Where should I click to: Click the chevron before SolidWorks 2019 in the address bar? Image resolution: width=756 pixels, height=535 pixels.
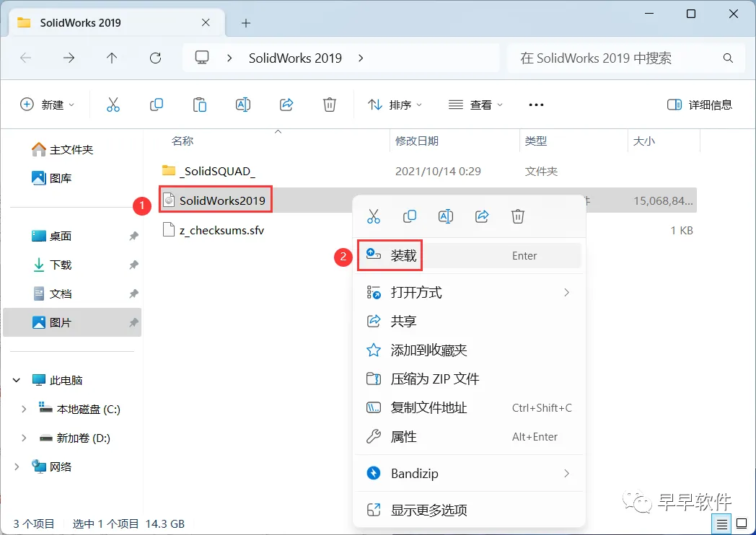coord(229,58)
